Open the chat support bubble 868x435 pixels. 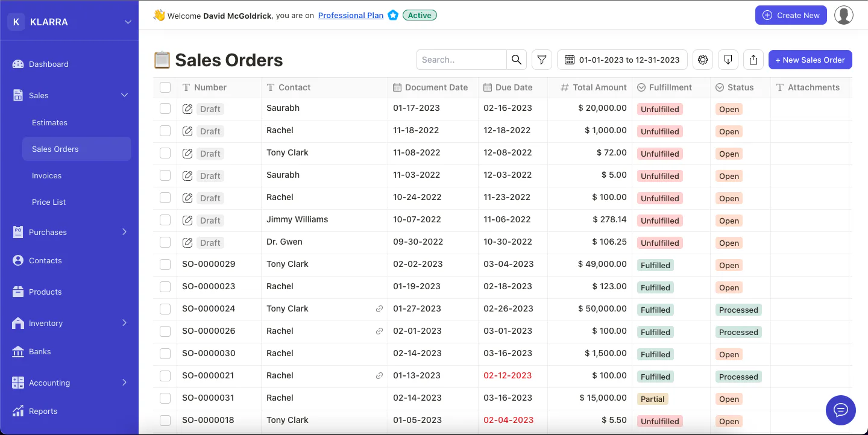[840, 410]
